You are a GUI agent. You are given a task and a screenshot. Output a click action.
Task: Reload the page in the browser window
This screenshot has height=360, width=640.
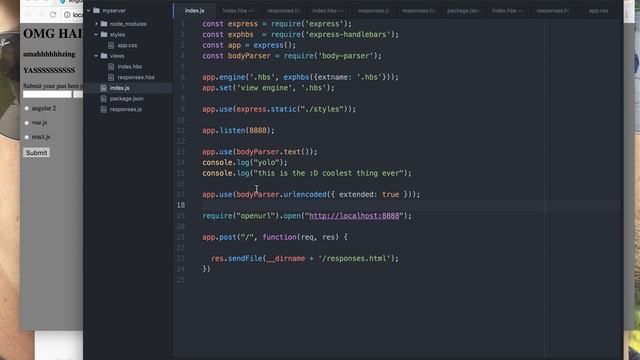(x=53, y=15)
